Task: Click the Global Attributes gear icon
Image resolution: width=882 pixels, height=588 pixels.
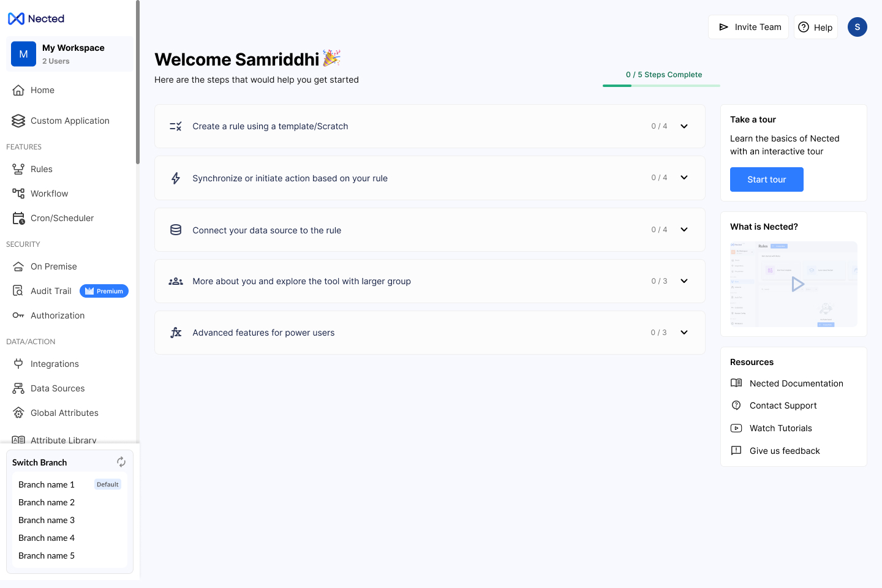Action: (18, 413)
